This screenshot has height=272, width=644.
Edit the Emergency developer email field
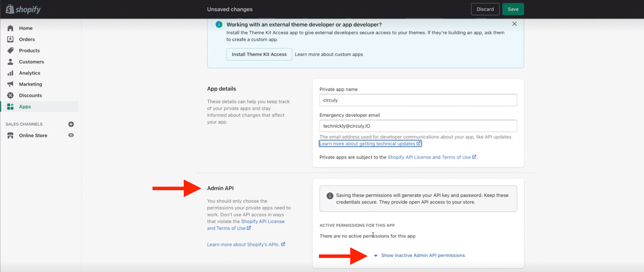[418, 126]
